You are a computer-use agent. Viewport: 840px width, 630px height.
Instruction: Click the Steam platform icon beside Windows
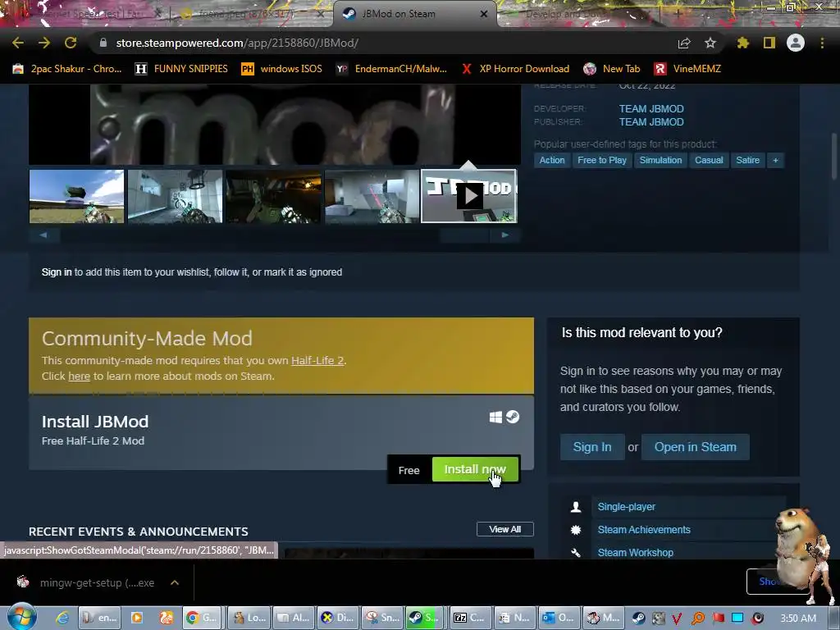point(513,417)
